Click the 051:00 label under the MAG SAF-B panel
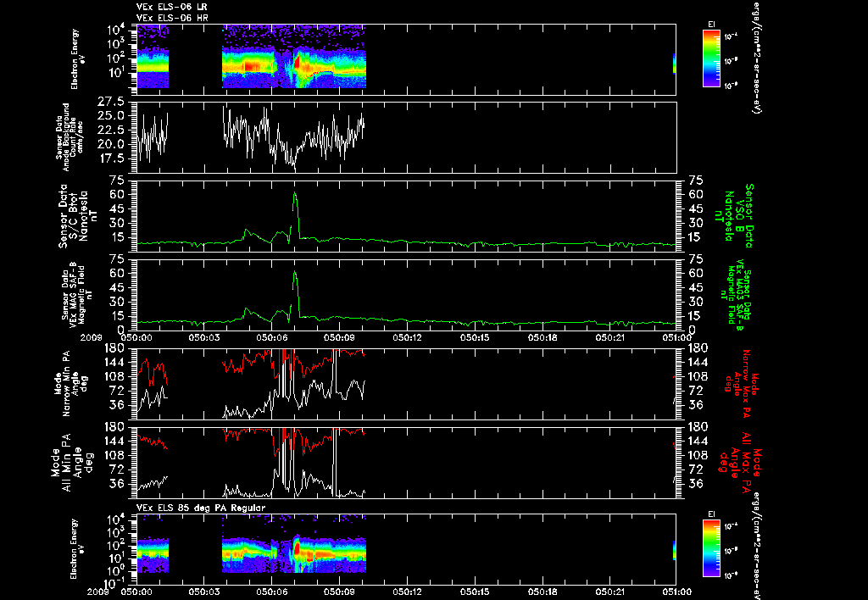 click(676, 337)
